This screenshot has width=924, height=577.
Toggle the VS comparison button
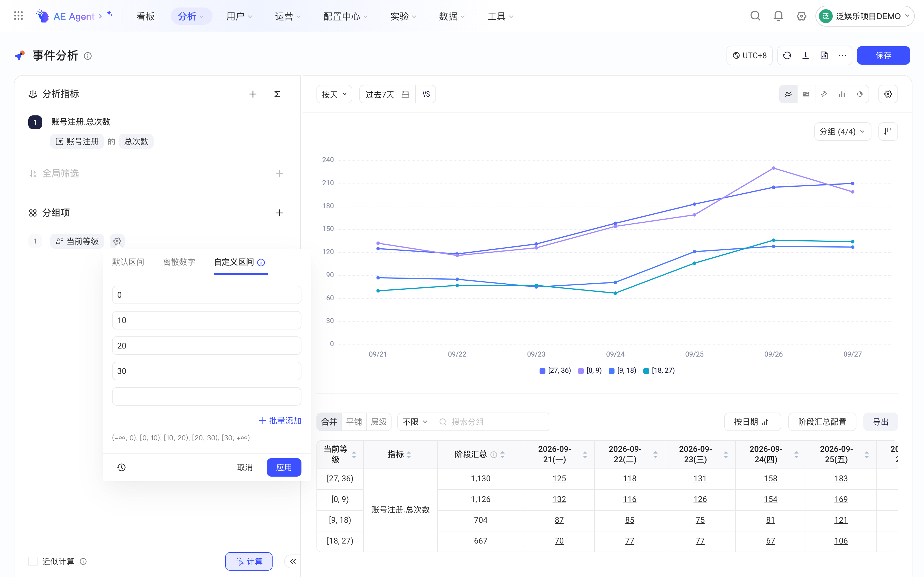[426, 94]
